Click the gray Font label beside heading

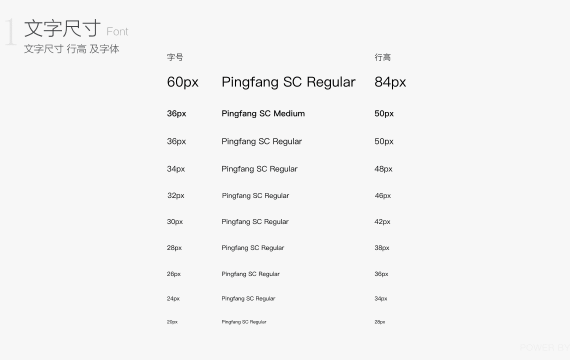coord(117,32)
